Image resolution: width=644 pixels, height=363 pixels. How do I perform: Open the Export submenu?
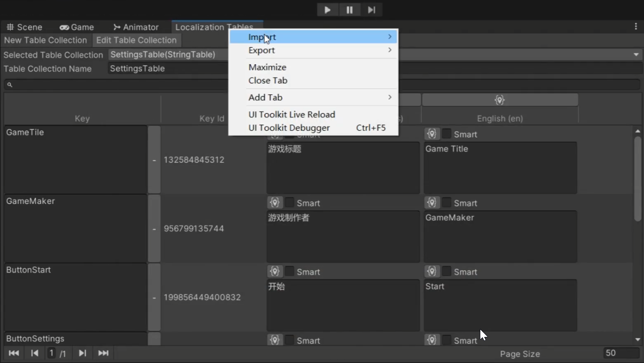pos(313,50)
